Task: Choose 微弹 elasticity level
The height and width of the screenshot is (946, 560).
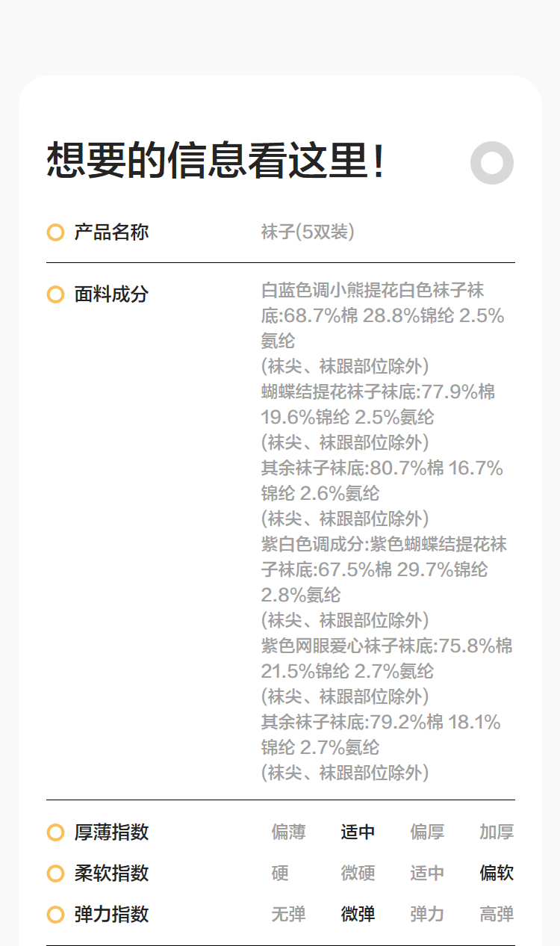Action: pyautogui.click(x=358, y=915)
